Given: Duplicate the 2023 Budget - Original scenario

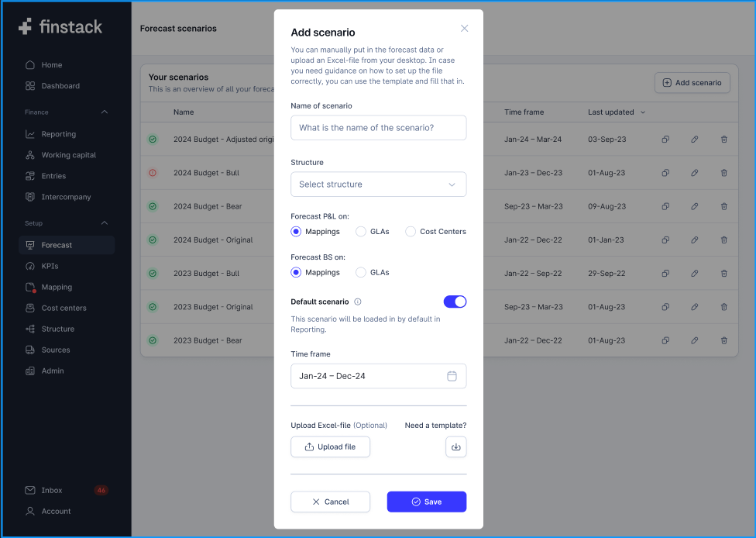Looking at the screenshot, I should [x=665, y=307].
